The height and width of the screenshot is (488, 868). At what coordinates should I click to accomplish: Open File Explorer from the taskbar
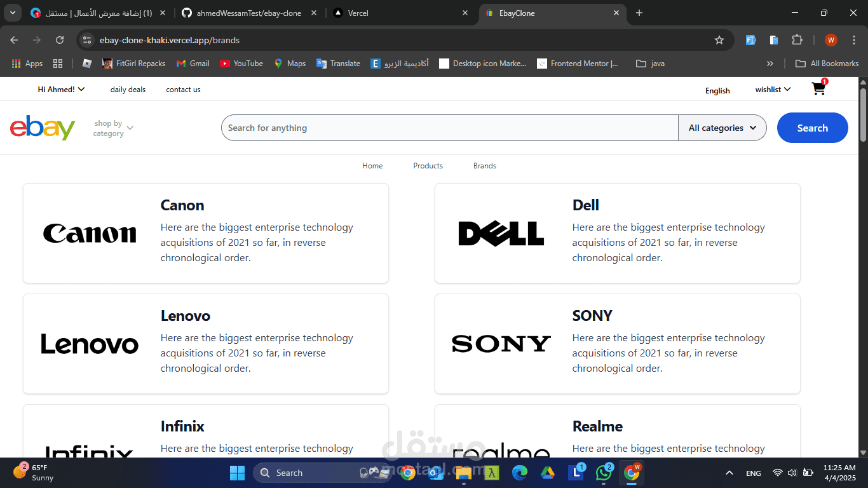464,473
